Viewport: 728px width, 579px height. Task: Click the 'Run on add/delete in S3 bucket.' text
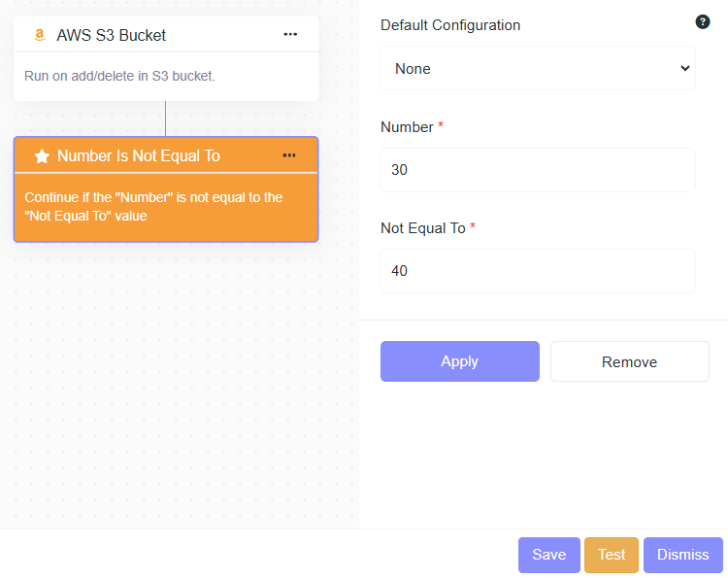pos(119,76)
